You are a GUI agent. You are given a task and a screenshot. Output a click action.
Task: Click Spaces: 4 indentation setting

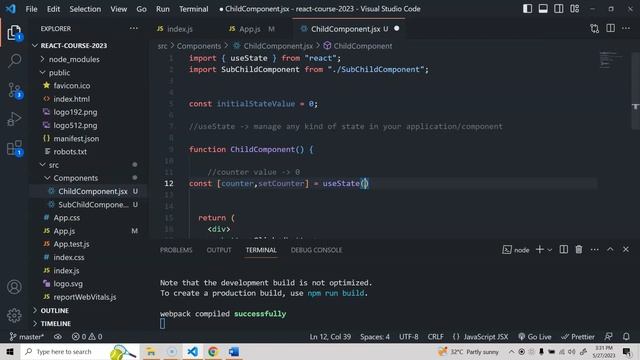coord(375,337)
